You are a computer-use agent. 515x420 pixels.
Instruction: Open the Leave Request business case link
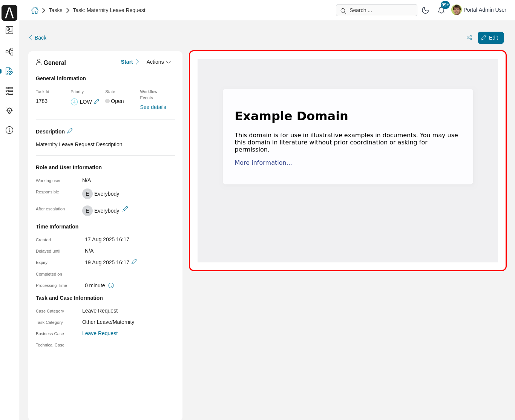[x=100, y=333]
